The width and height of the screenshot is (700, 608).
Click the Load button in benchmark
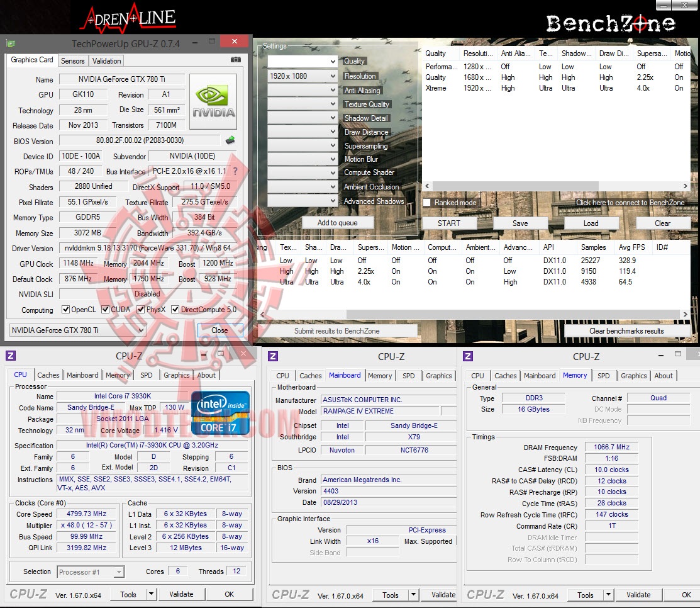click(x=591, y=223)
